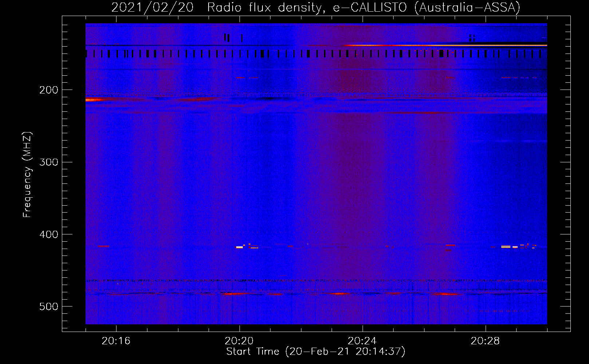Viewport: 589px width, 364px height.
Task: Click the 20:28 time tick label
Action: [485, 341]
